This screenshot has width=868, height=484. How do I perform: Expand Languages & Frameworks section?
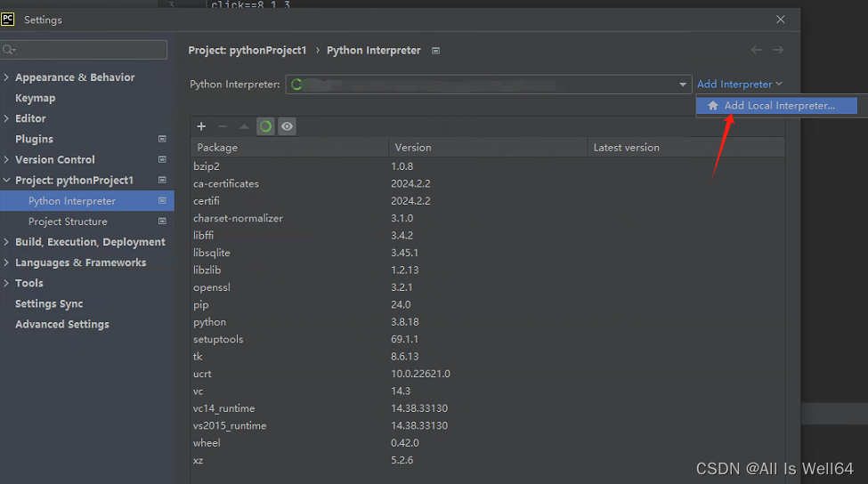6,262
